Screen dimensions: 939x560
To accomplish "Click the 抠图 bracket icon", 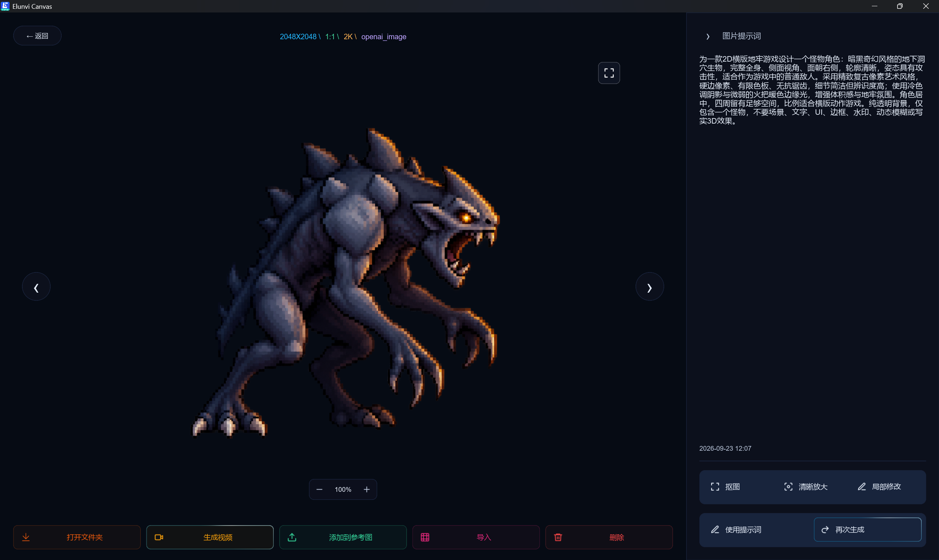I will click(715, 487).
